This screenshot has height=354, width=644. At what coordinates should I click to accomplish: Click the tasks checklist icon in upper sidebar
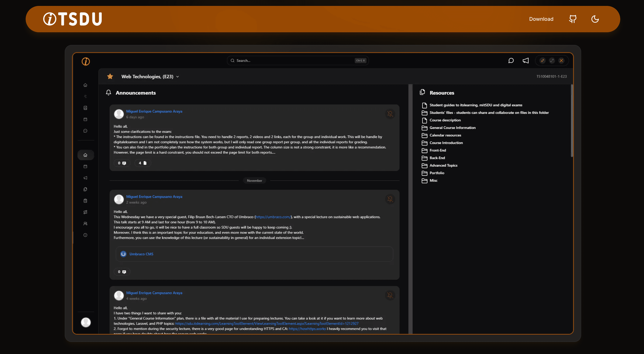coord(85,108)
